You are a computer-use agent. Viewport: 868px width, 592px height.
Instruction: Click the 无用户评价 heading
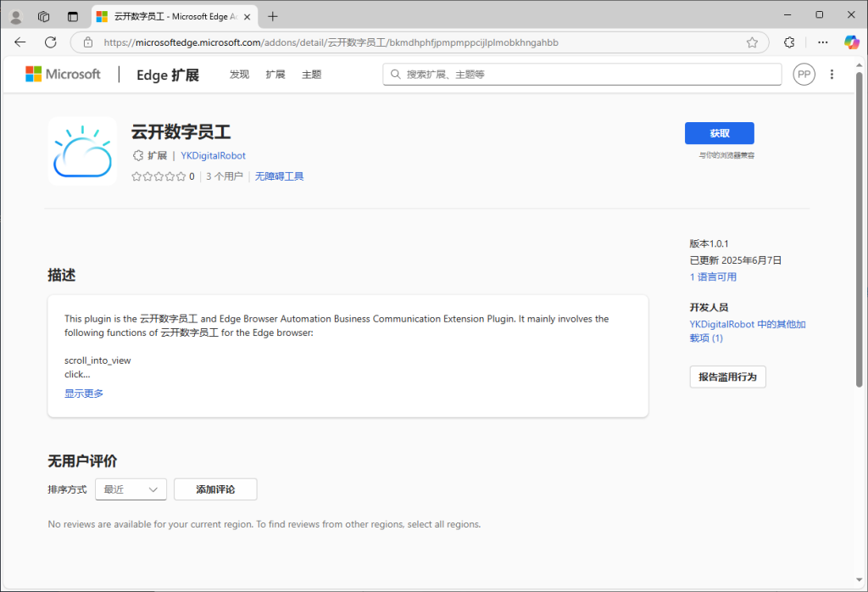click(x=82, y=461)
